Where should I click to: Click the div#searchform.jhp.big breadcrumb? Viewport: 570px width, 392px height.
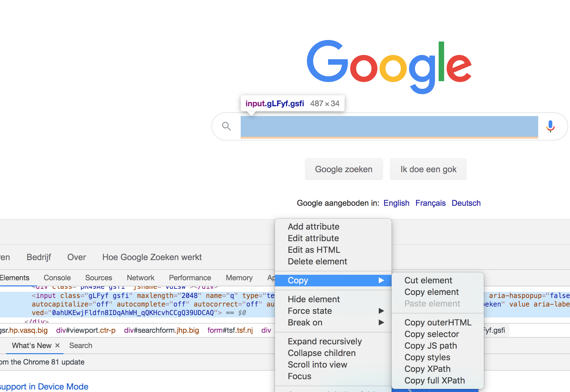tap(162, 330)
